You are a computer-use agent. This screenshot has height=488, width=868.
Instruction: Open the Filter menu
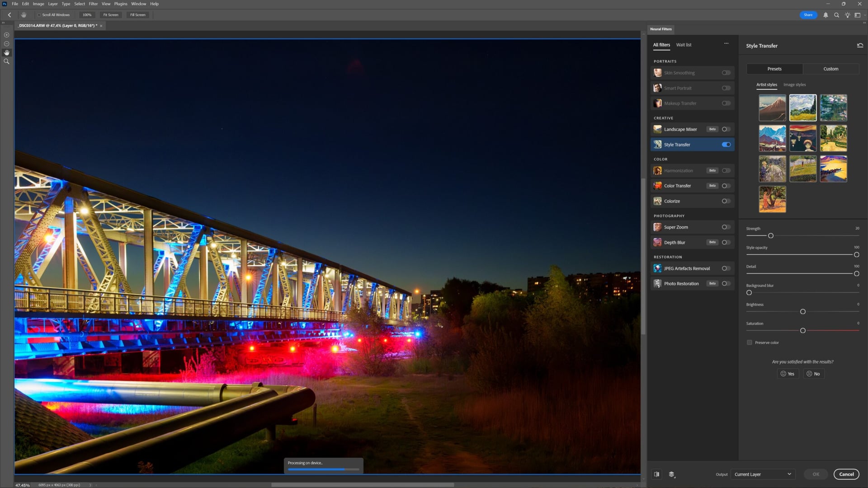pyautogui.click(x=93, y=4)
